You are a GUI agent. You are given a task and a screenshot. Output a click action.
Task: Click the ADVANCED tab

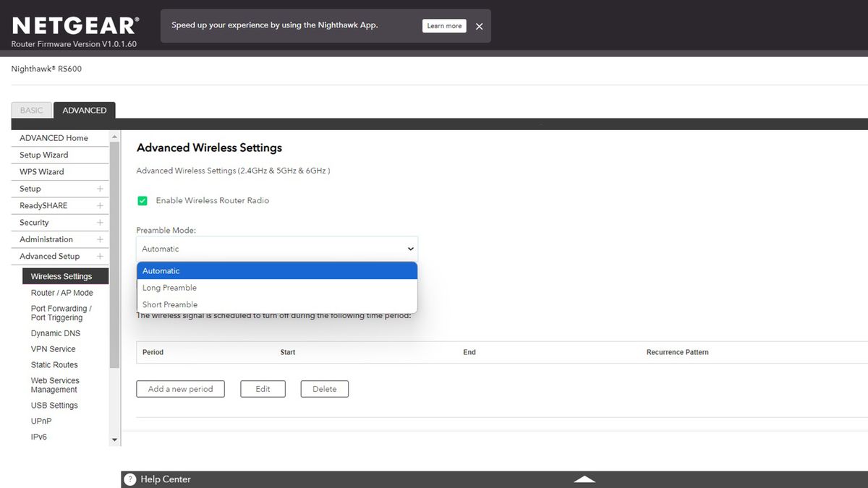click(84, 110)
